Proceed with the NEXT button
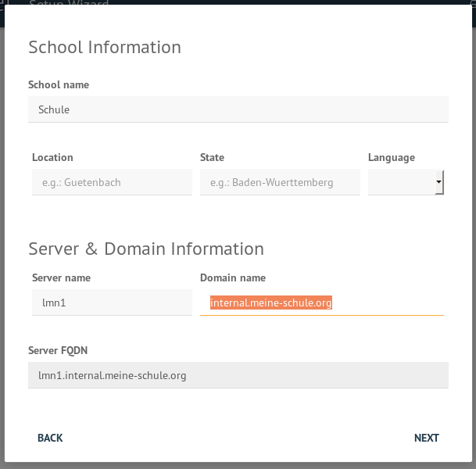 tap(426, 438)
